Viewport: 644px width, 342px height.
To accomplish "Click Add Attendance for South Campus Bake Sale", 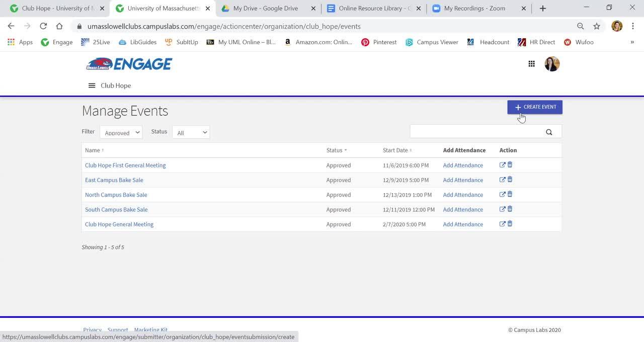I will [x=463, y=210].
